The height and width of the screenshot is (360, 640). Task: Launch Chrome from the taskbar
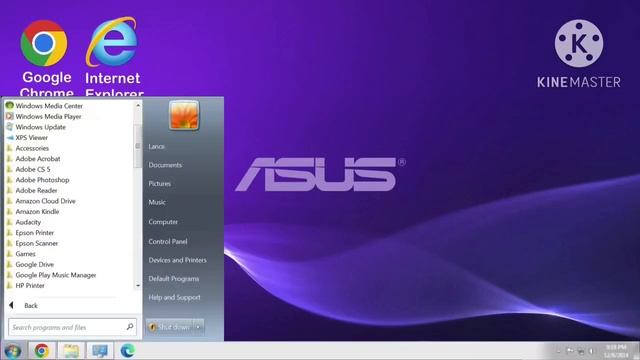coord(41,351)
